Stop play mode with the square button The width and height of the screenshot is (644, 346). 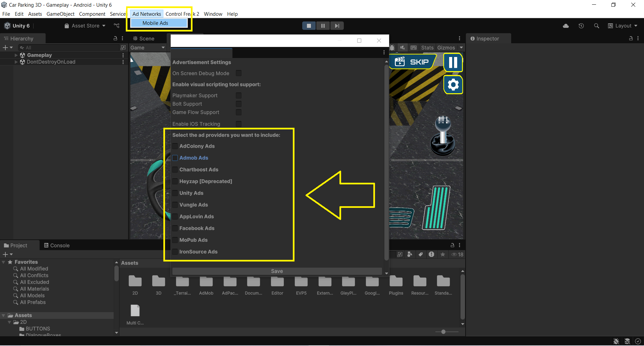309,25
